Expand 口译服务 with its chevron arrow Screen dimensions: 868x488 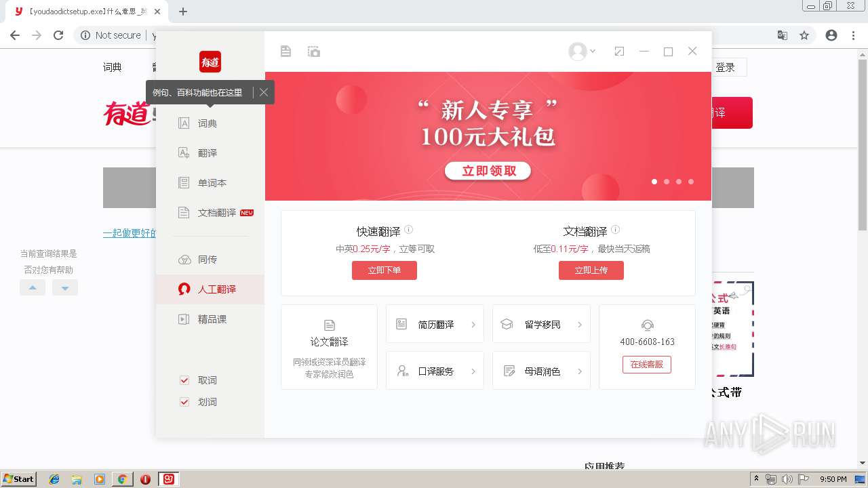[x=473, y=371]
